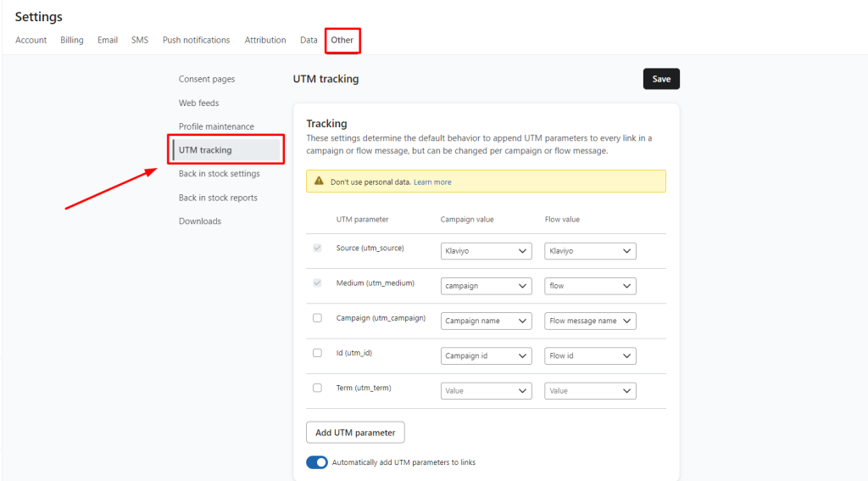Open Source campaign value Klaviyo dropdown
868x481 pixels.
pyautogui.click(x=486, y=251)
